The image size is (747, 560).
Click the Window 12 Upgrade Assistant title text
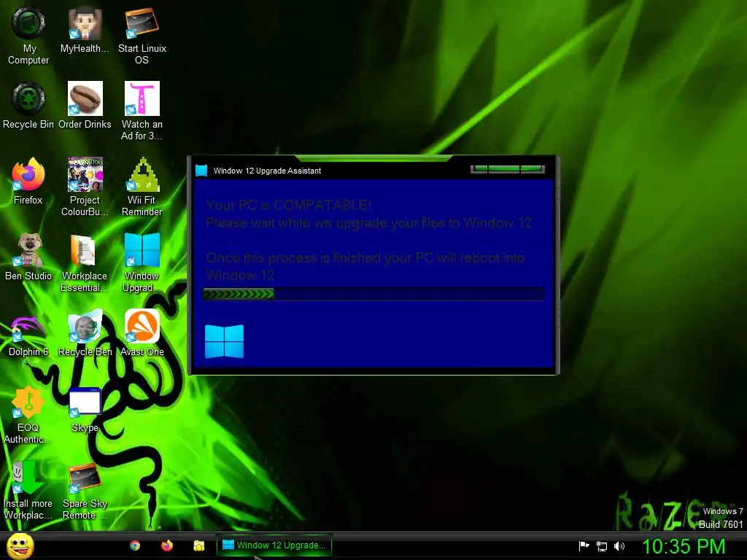pos(267,171)
